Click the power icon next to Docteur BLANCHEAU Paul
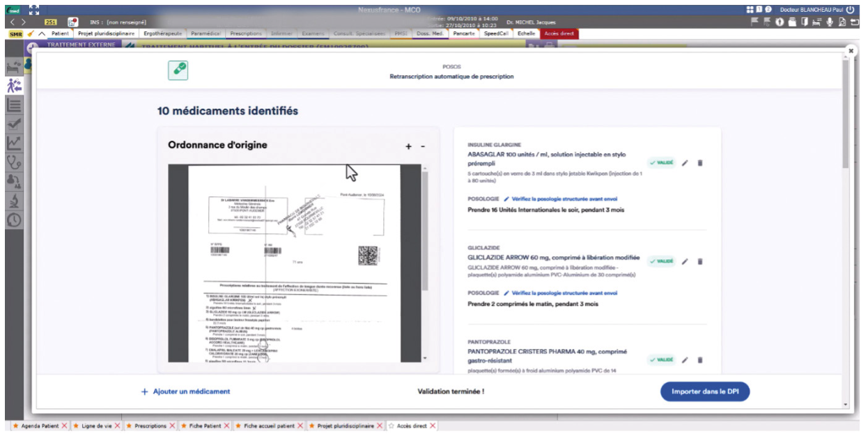 (849, 10)
